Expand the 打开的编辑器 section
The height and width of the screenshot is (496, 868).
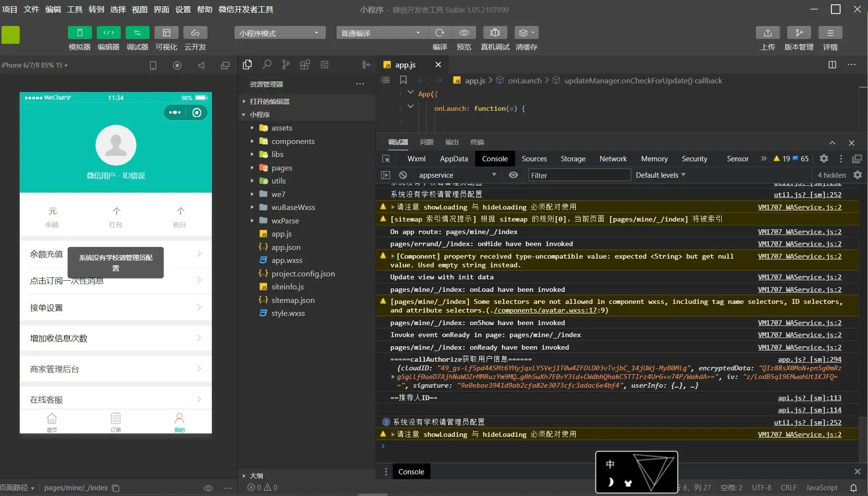click(307, 101)
